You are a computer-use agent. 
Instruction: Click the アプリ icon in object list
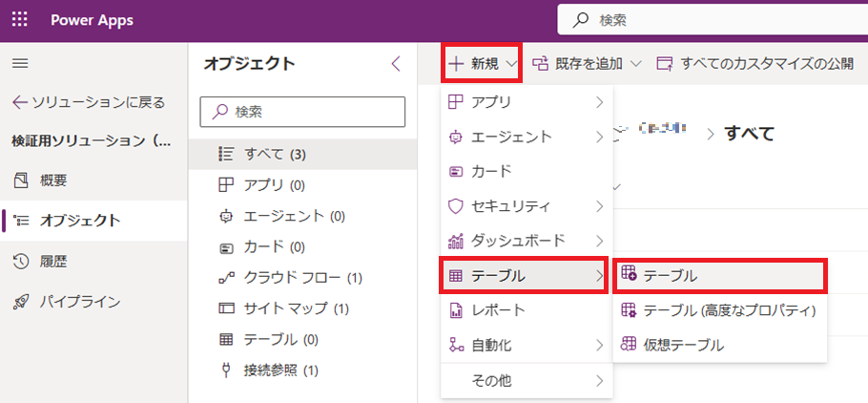[x=226, y=184]
